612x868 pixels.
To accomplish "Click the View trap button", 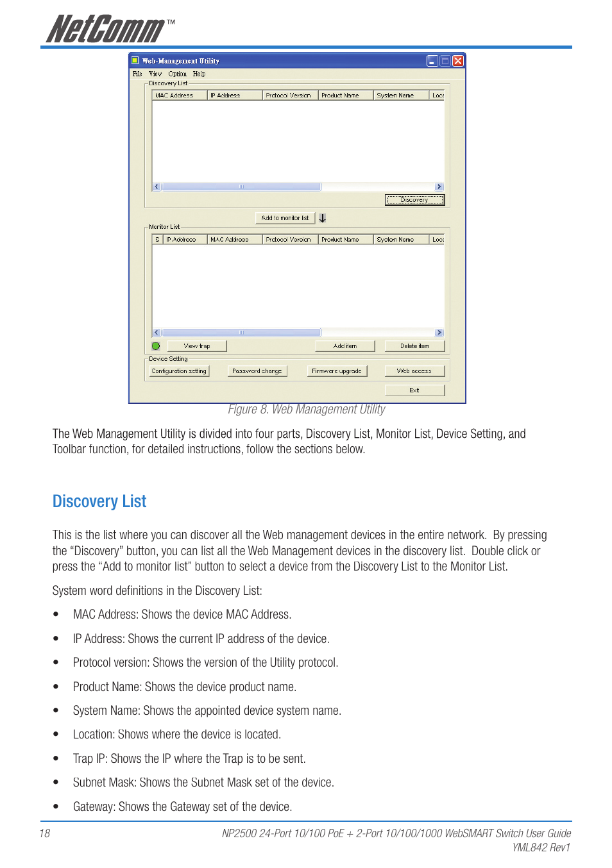I will pyautogui.click(x=197, y=346).
